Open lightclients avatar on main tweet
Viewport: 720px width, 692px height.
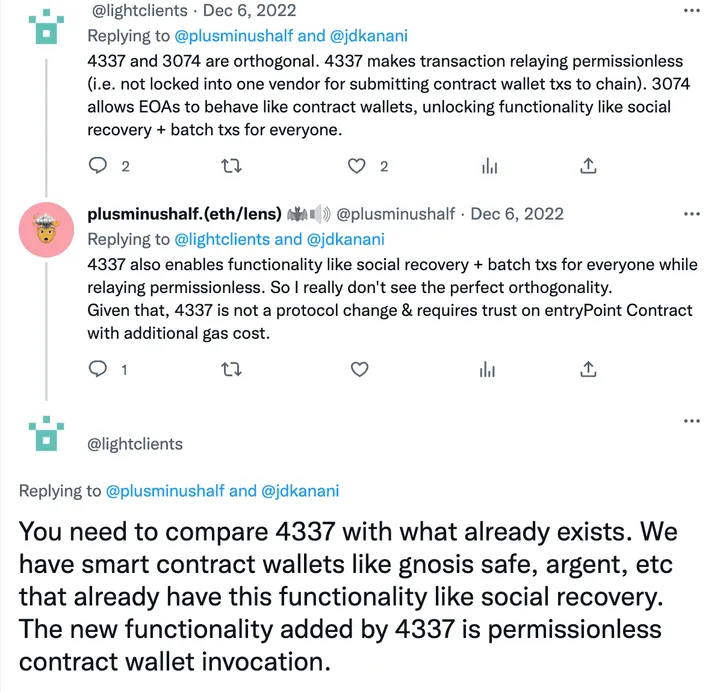[x=46, y=433]
